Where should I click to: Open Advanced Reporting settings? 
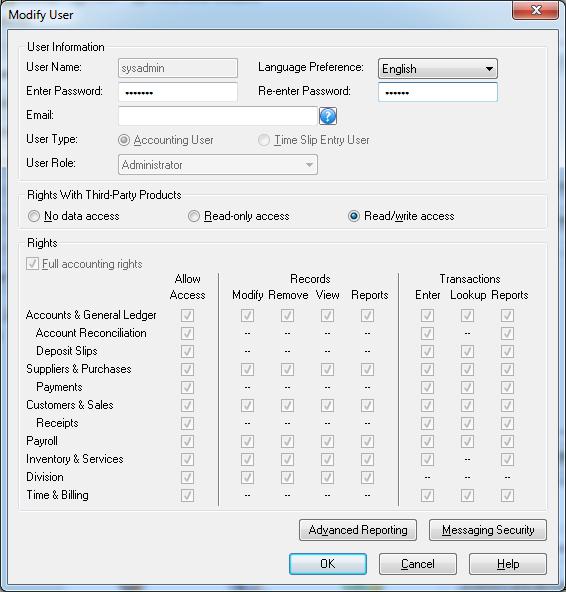tap(358, 530)
